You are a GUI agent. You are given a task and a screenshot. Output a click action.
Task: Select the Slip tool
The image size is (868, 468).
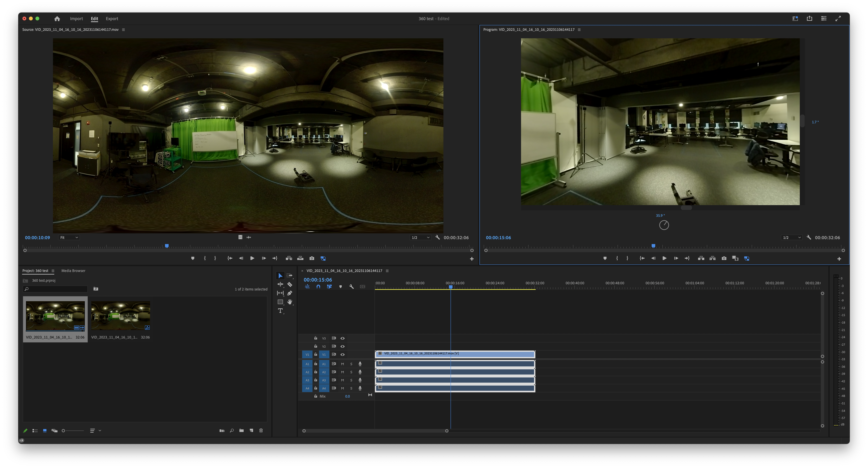click(280, 293)
